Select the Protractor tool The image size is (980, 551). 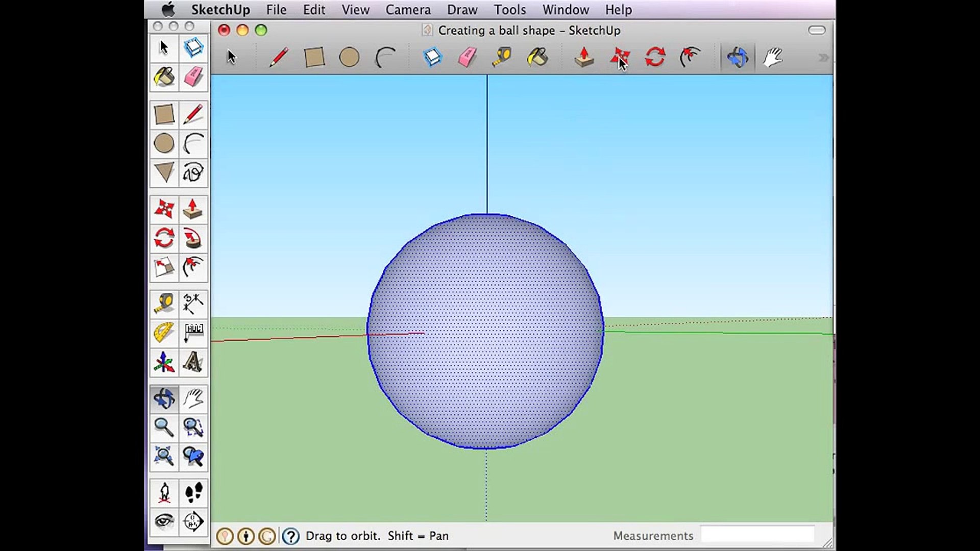point(164,333)
